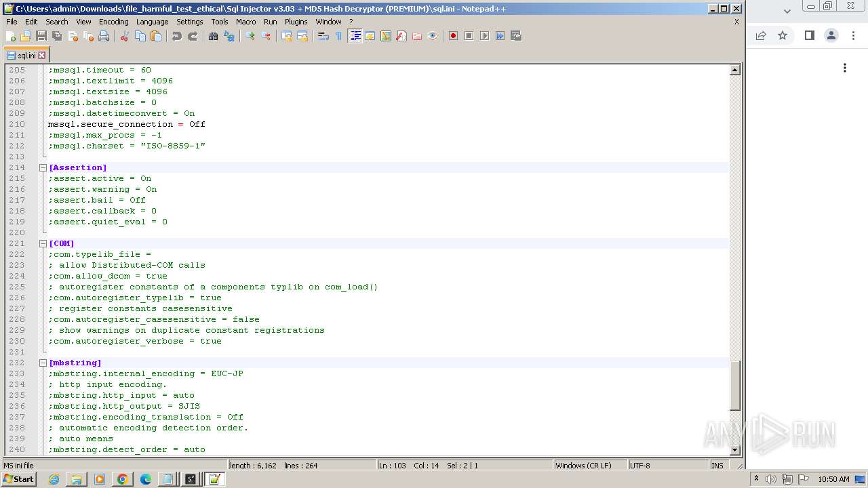Open Chrome profile avatar icon

click(x=831, y=35)
